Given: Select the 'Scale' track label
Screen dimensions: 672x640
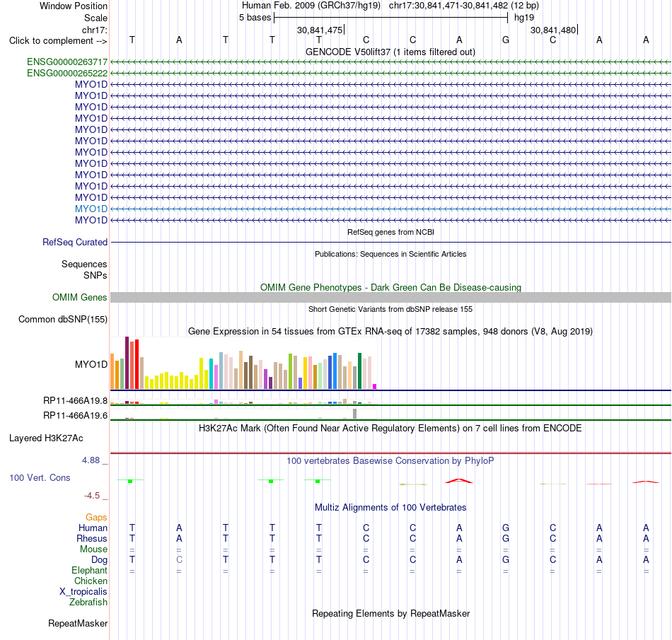Looking at the screenshot, I should pyautogui.click(x=95, y=18).
